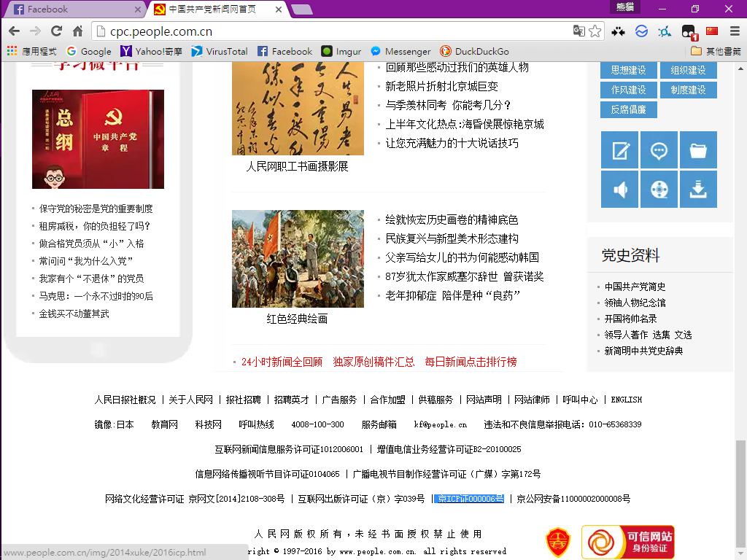The height and width of the screenshot is (560, 747).
Task: Click the highlighted 京ICP证000006号 link
Action: click(x=471, y=499)
